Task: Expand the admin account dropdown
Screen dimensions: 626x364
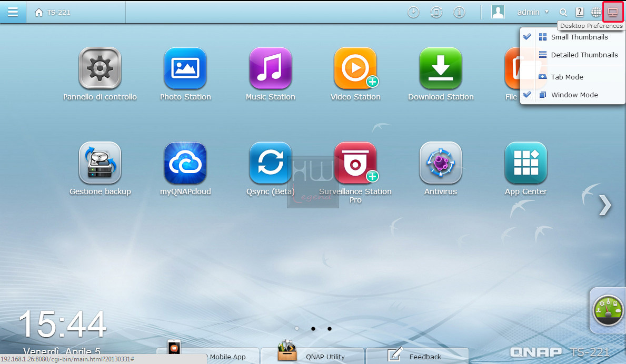Action: coord(533,12)
